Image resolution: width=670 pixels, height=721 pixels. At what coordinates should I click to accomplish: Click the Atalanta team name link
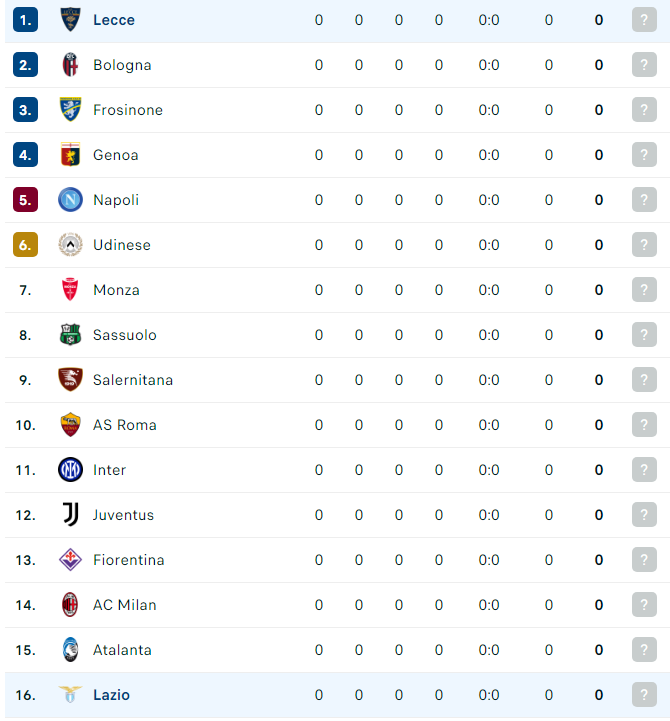coord(122,650)
